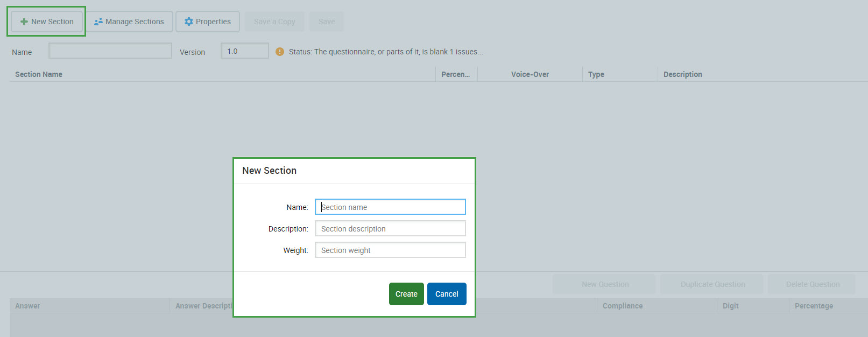Sort by the Section Name column header
This screenshot has width=868, height=337.
point(39,74)
